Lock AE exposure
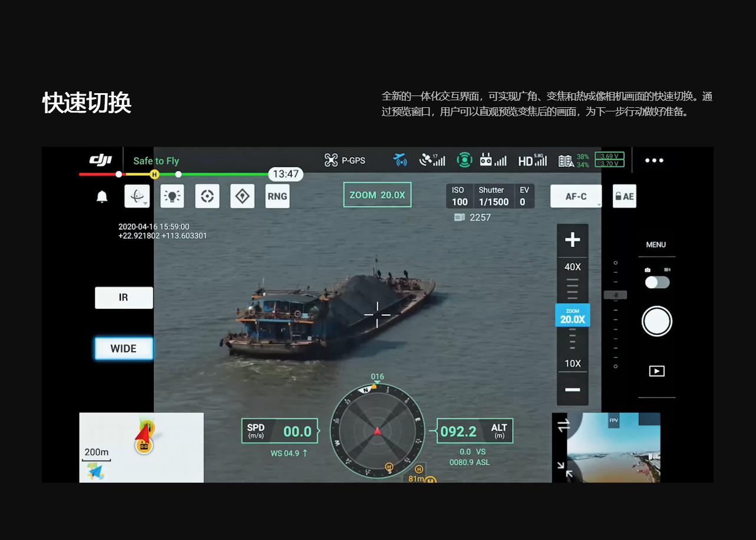Viewport: 756px width, 540px height. (x=624, y=196)
